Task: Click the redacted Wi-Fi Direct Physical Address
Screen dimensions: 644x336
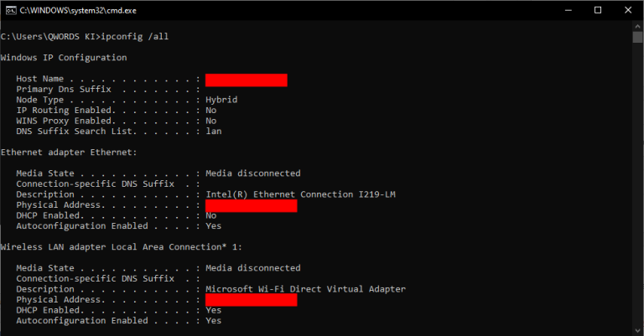Action: point(251,300)
